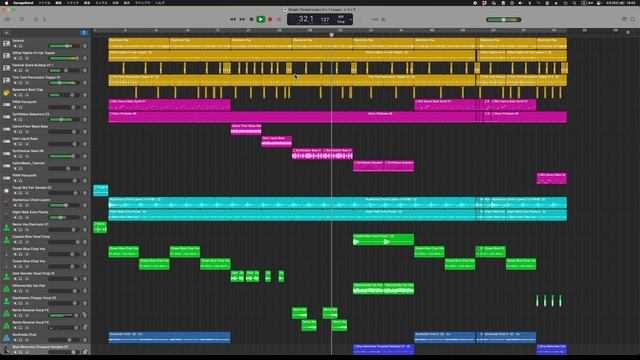640x360 pixels.
Task: Open the Apple menu
Action: pos(6,2)
